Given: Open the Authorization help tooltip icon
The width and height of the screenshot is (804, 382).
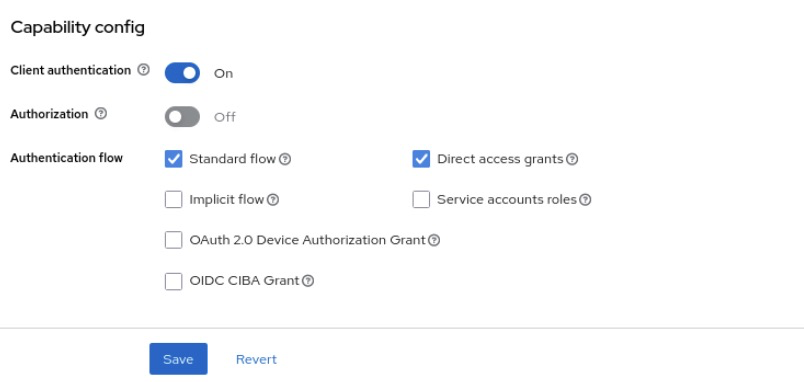Looking at the screenshot, I should tap(102, 114).
